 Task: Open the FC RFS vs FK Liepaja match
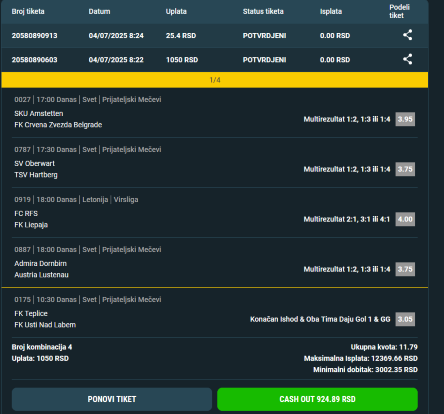[x=31, y=219]
